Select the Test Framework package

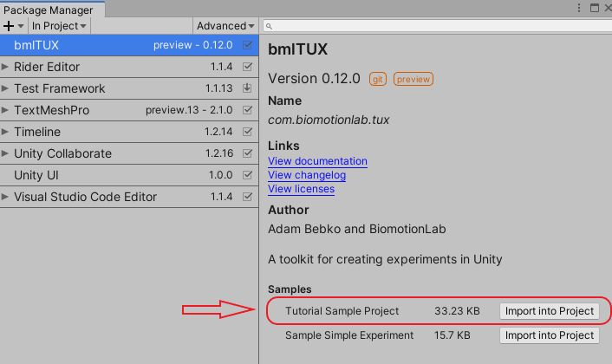click(x=129, y=88)
